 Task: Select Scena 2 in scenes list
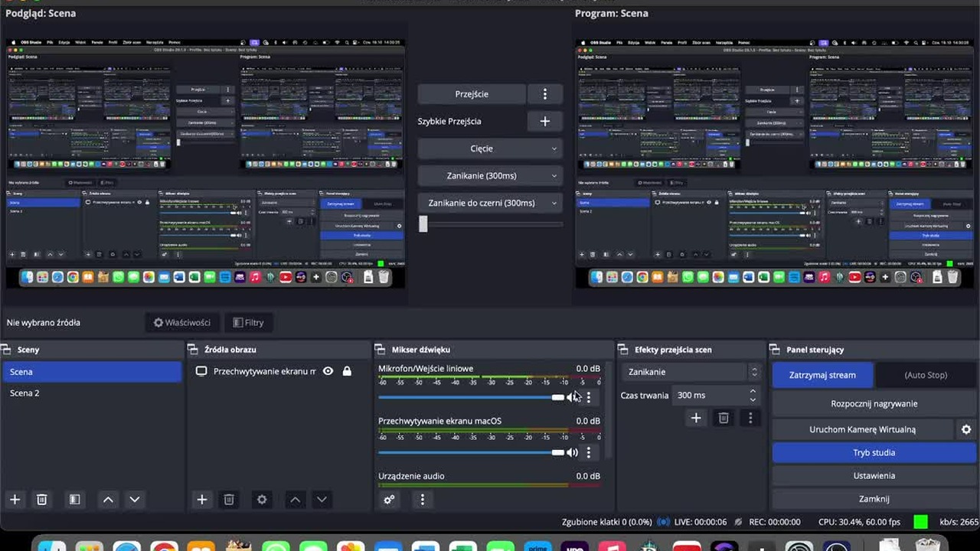pos(92,393)
